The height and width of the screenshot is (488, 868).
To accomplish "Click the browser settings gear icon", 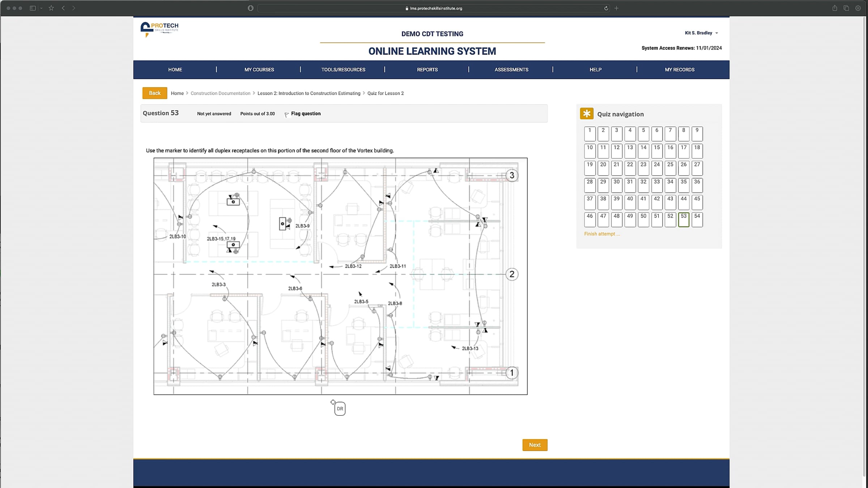I will [858, 8].
